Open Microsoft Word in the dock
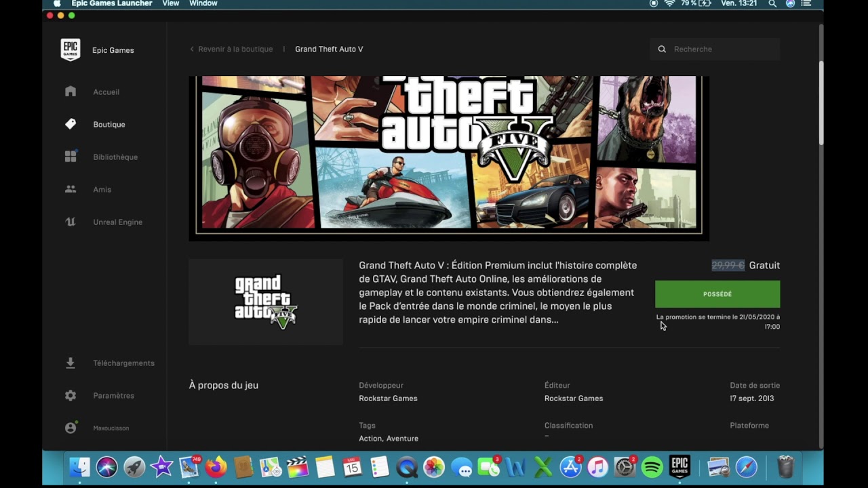Viewport: 868px width, 488px height. pos(515,467)
